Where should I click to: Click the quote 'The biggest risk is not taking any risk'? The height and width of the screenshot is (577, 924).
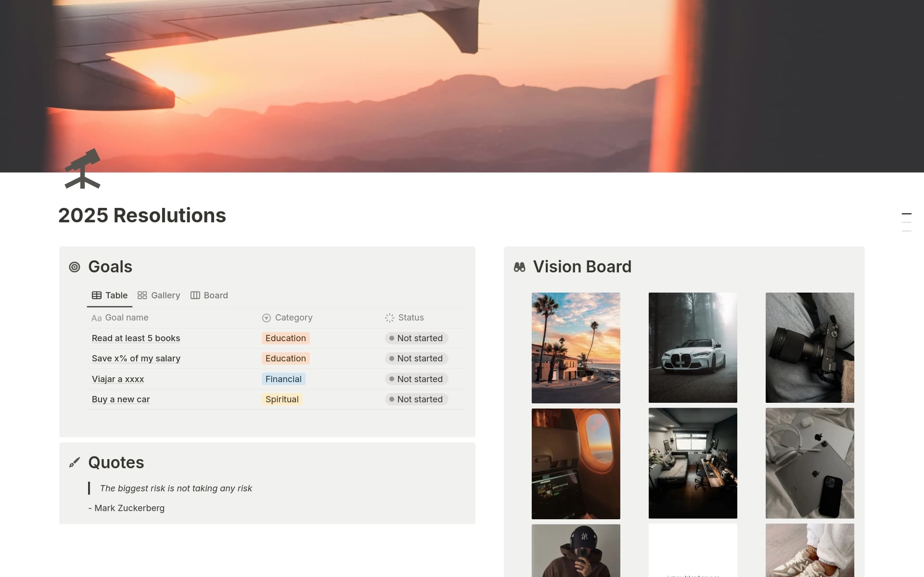click(x=176, y=488)
